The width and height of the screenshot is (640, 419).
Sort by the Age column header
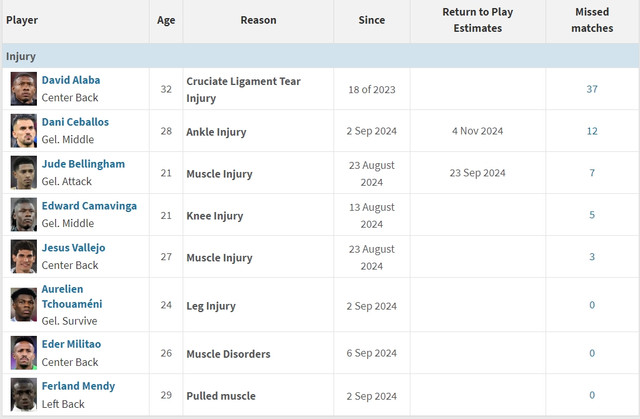coord(166,20)
